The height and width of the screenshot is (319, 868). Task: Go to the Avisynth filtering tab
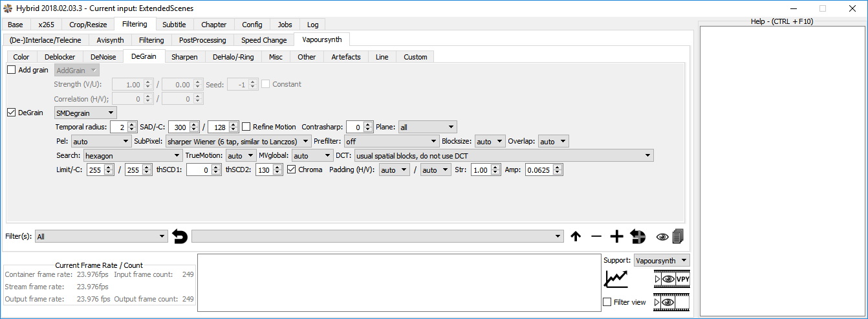click(x=110, y=40)
